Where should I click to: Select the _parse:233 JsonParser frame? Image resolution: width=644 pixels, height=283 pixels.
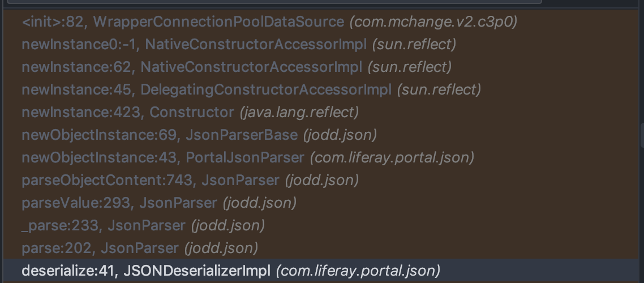103,225
